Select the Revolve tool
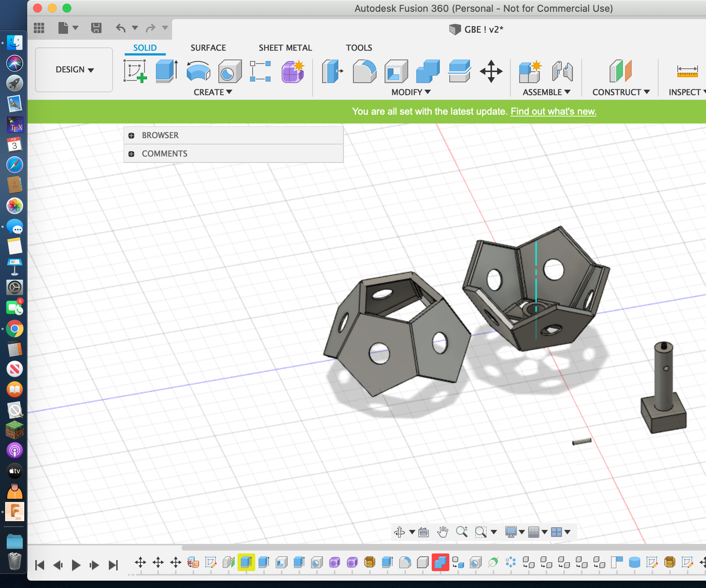The height and width of the screenshot is (588, 706). (199, 72)
